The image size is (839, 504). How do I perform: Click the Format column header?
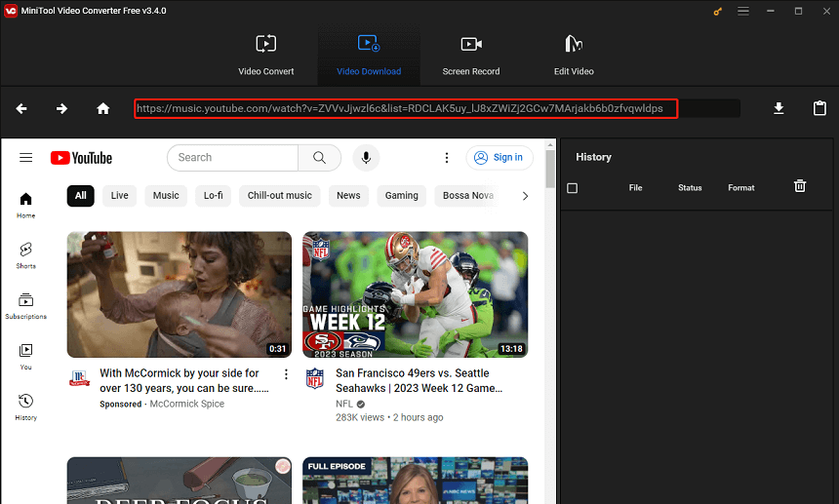pos(741,187)
